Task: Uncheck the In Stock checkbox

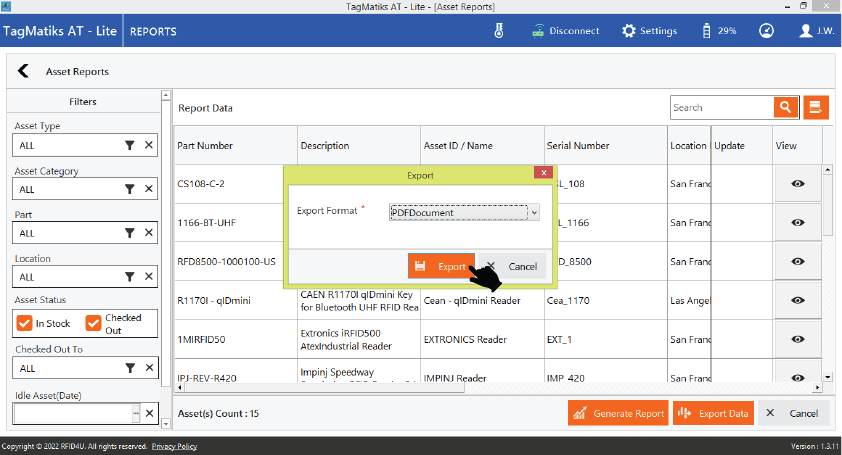Action: (25, 324)
